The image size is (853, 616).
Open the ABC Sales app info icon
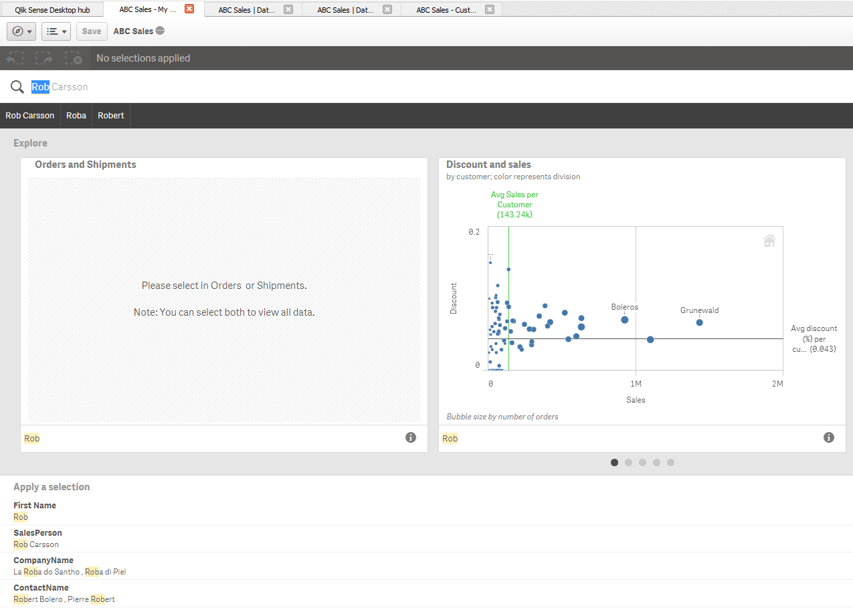160,31
